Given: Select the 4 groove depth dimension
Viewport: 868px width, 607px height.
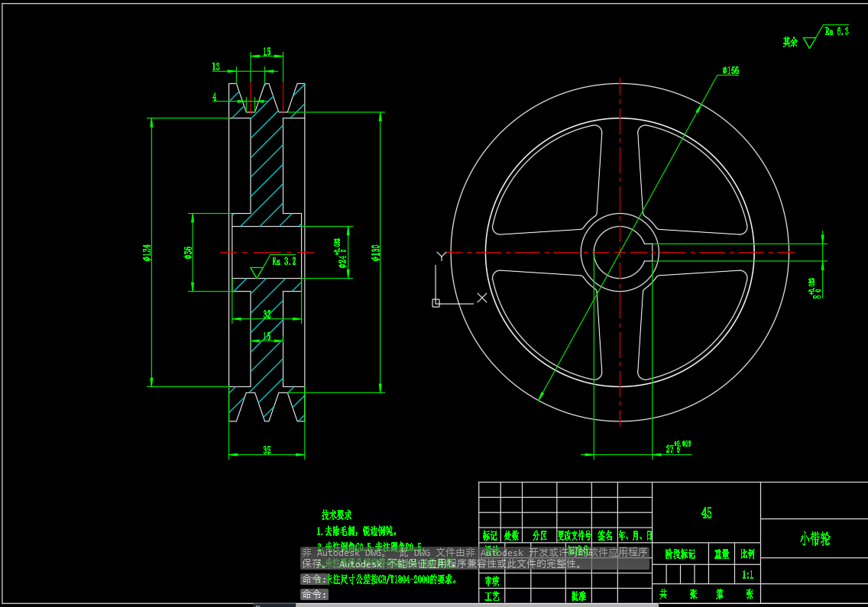Looking at the screenshot, I should coord(215,97).
